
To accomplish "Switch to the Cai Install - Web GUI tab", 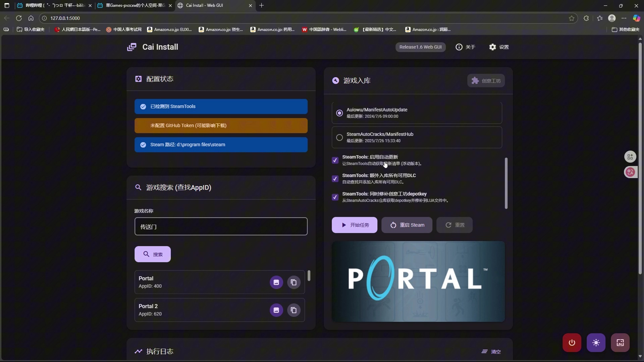I will [215, 5].
